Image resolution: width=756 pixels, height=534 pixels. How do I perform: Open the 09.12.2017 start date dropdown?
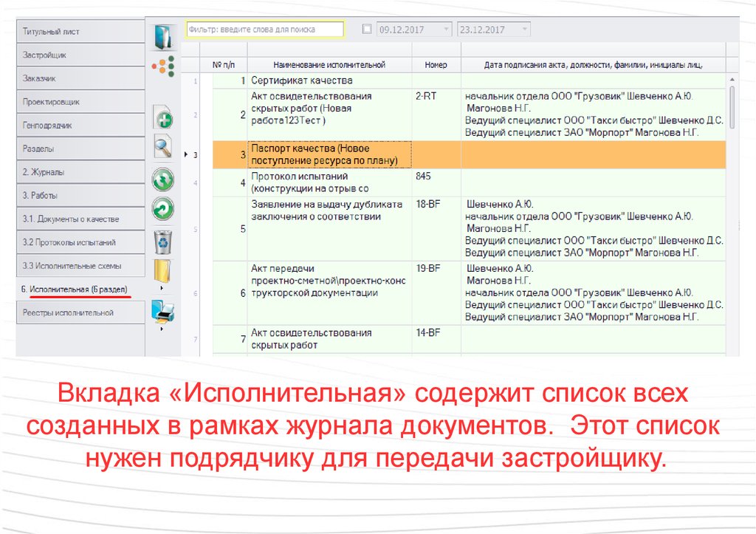[446, 30]
